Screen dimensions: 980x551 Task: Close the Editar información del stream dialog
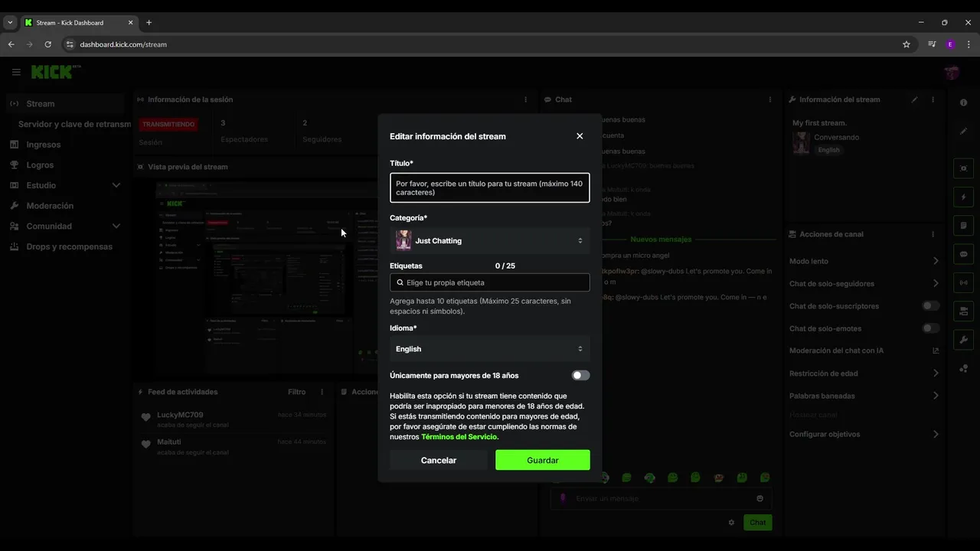click(x=580, y=136)
